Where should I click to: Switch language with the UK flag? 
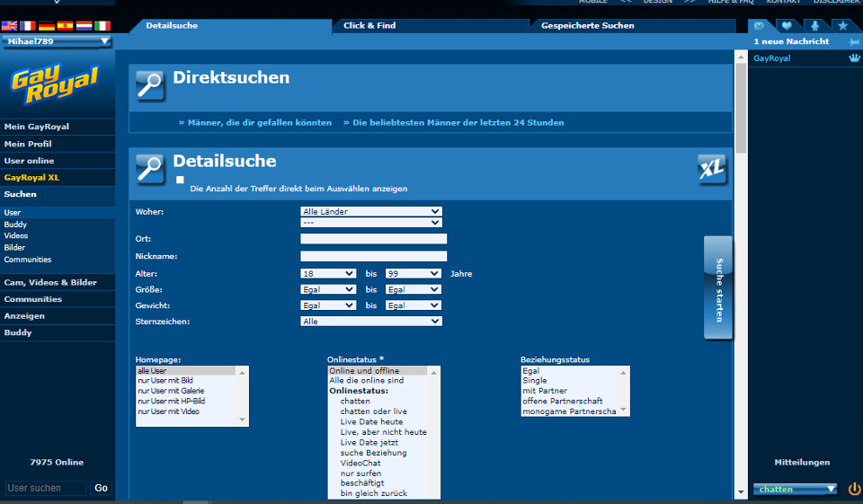coord(9,26)
